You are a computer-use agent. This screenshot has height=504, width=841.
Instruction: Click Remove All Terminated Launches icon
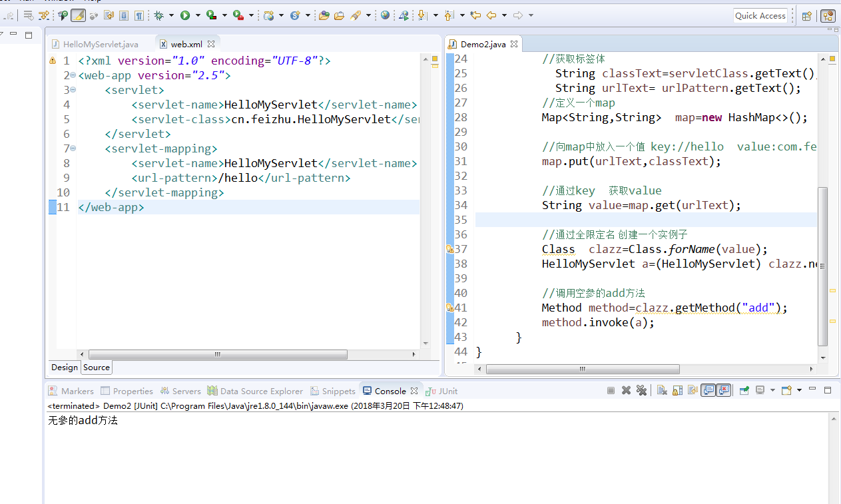[641, 391]
